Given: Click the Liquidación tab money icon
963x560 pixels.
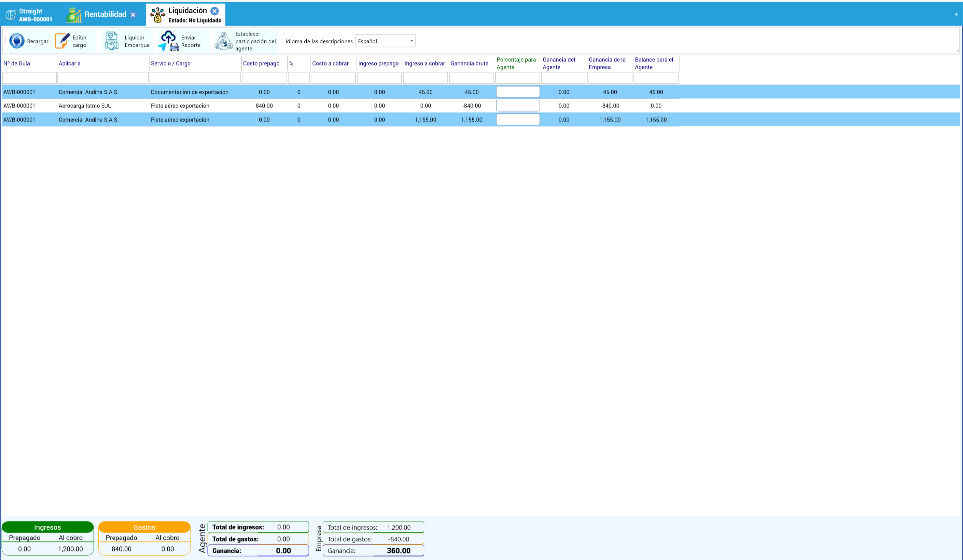Looking at the screenshot, I should pos(157,15).
